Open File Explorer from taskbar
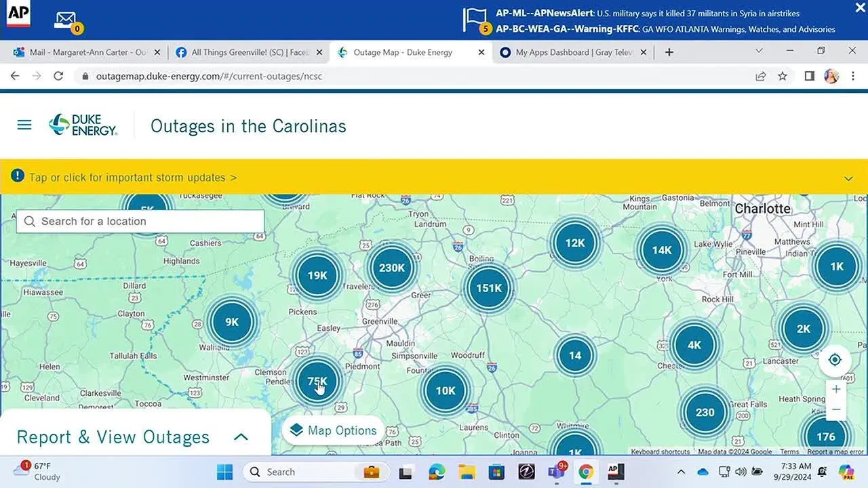Screen dimensions: 868x488 tap(467, 472)
